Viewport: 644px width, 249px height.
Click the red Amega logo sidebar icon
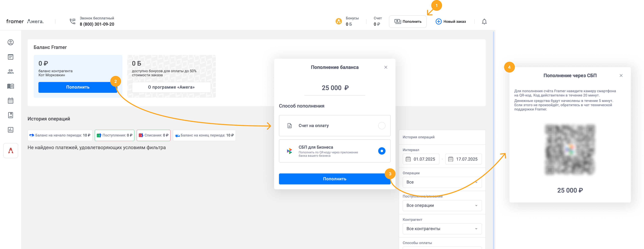pyautogui.click(x=11, y=150)
